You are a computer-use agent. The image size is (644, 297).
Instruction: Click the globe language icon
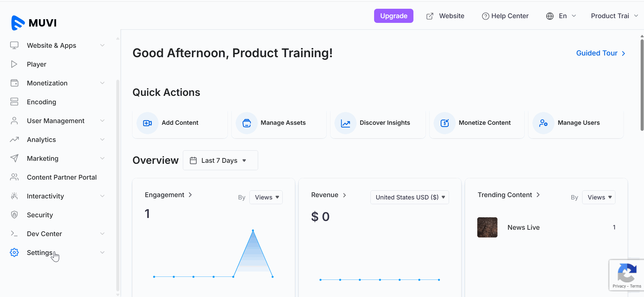click(x=550, y=16)
